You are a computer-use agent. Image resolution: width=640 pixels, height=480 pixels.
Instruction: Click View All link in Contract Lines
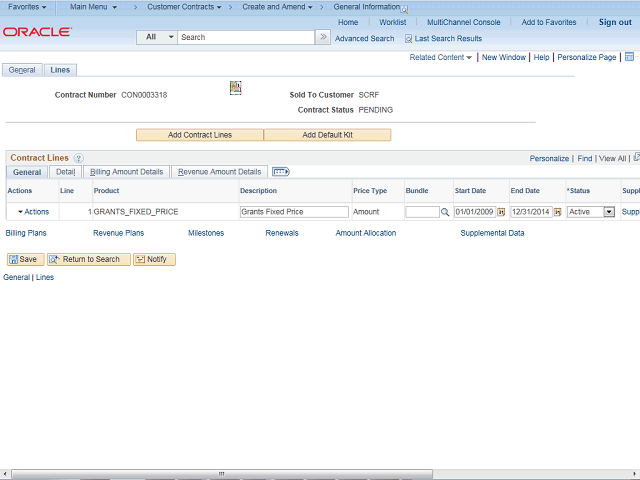pyautogui.click(x=612, y=159)
